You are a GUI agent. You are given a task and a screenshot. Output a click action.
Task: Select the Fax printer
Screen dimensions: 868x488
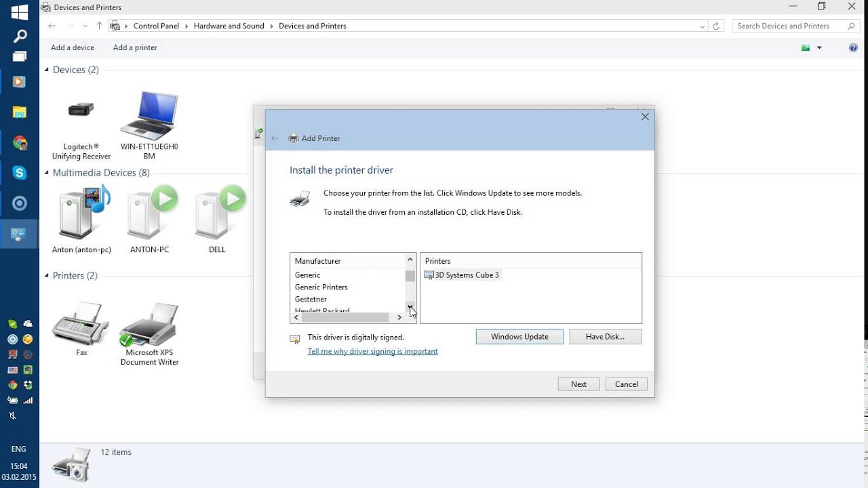[81, 329]
